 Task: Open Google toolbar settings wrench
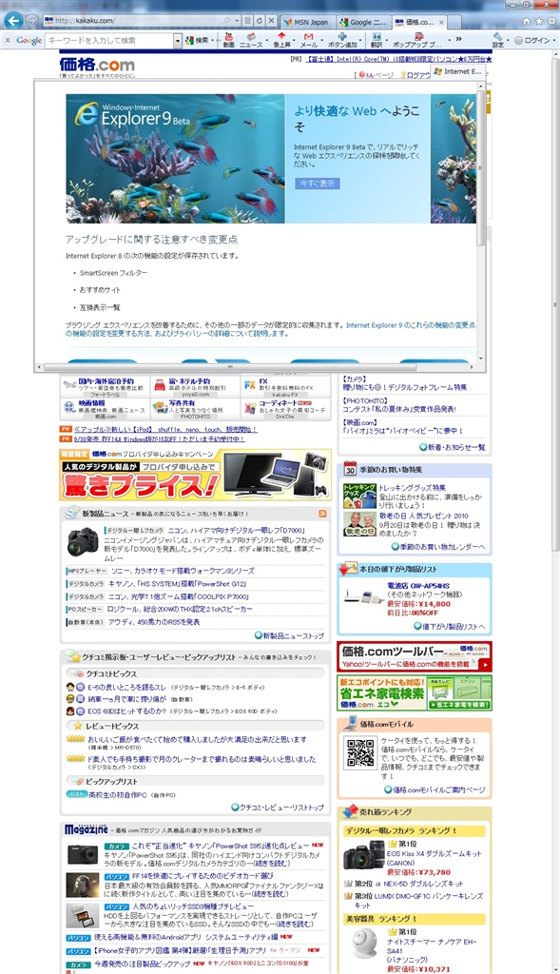pos(498,40)
